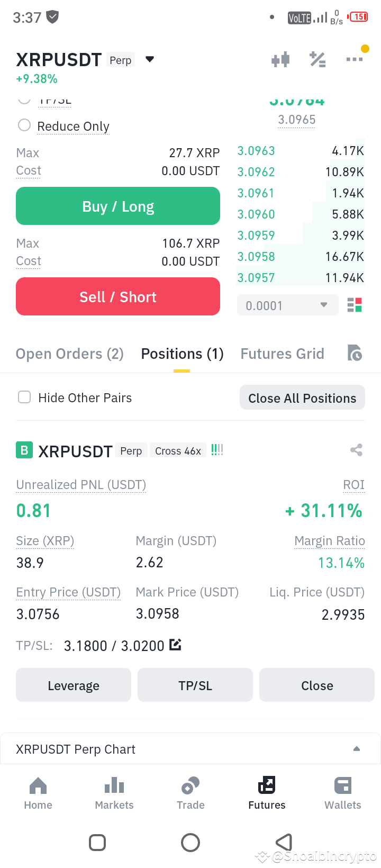Image resolution: width=381 pixels, height=868 pixels.
Task: Open the candlestick chart icon
Action: coord(280,59)
